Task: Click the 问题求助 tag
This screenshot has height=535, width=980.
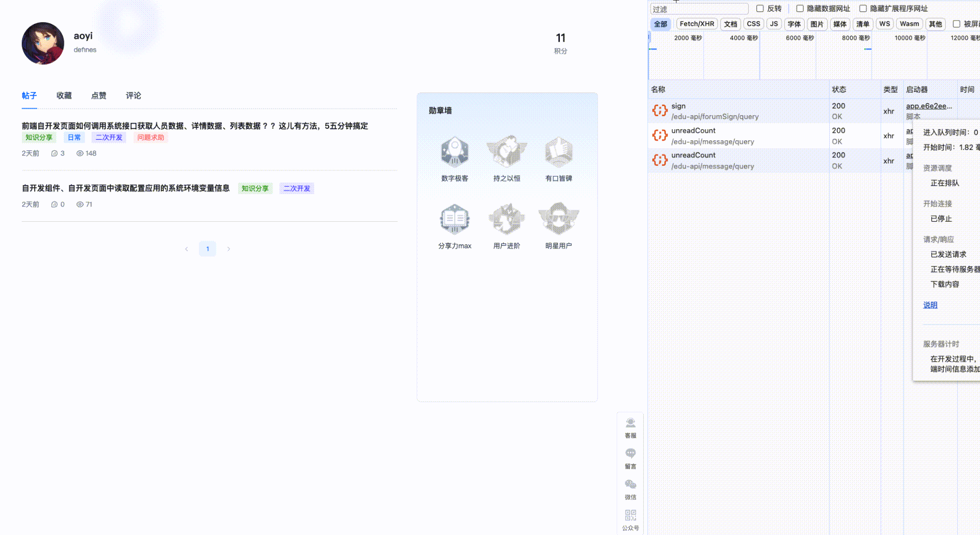Action: coord(151,137)
